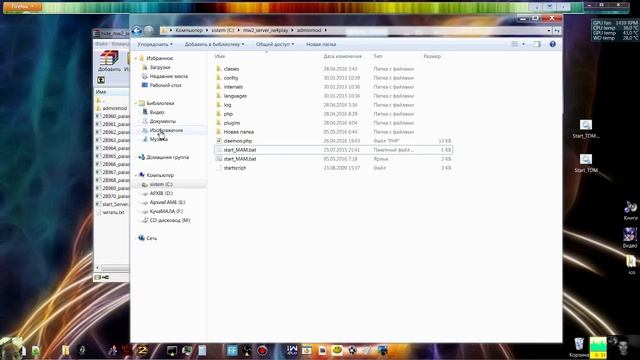
Task: Open the Explorer help question-mark icon
Action: tap(552, 44)
